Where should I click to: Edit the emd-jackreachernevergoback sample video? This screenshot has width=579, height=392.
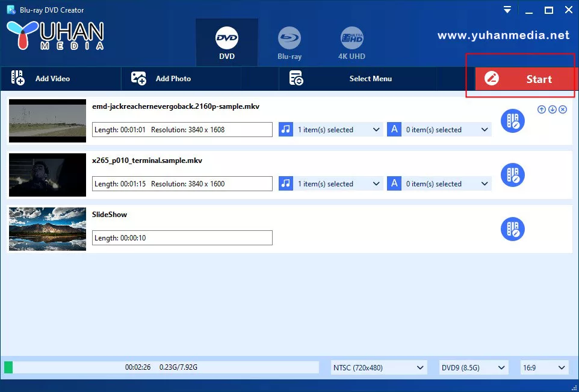[x=512, y=121]
